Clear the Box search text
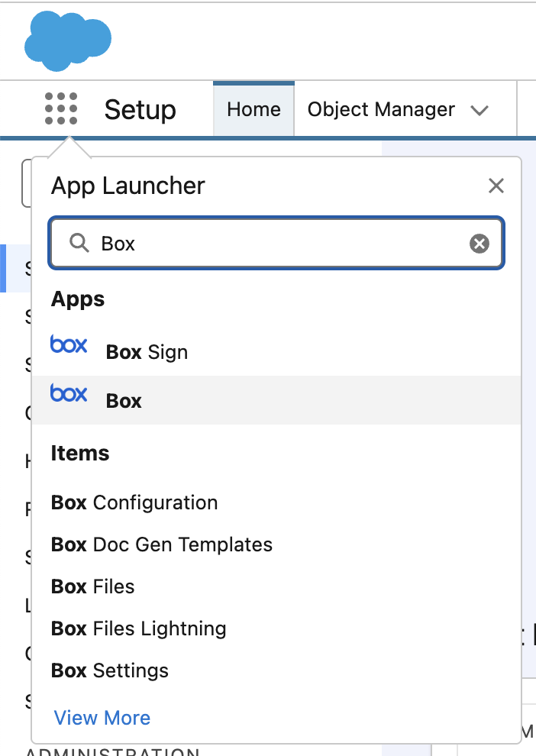 click(x=479, y=244)
